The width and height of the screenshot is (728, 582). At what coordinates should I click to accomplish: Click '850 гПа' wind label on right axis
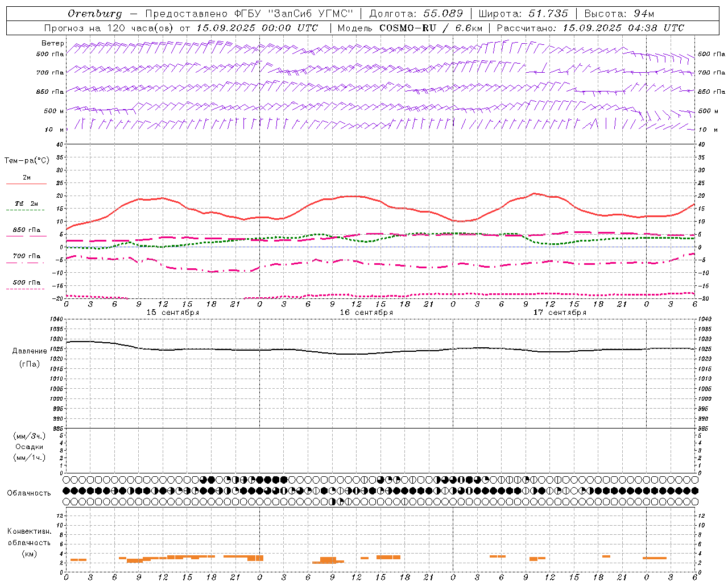(x=712, y=92)
